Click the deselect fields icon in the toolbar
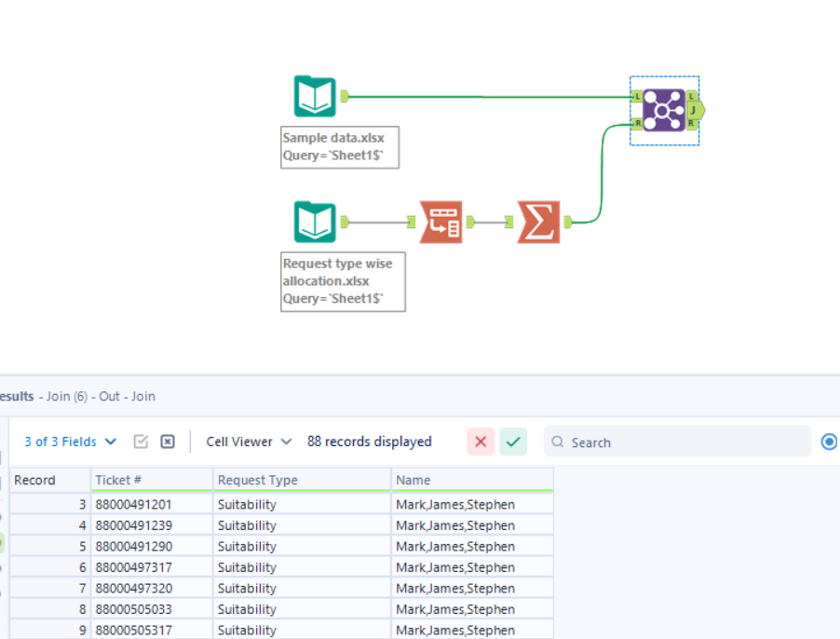This screenshot has width=840, height=639. click(167, 442)
